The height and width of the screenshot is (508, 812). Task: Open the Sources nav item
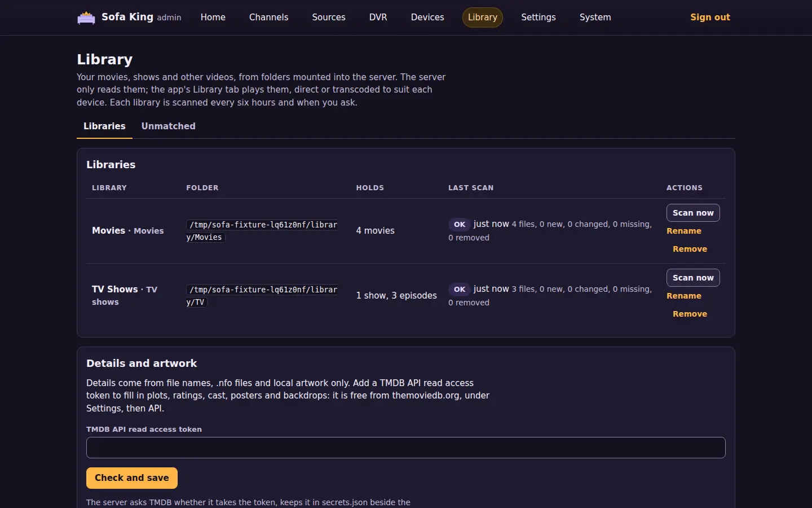[329, 17]
